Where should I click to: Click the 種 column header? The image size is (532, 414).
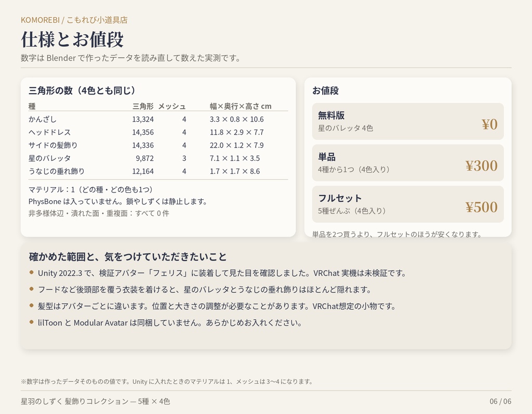click(32, 106)
